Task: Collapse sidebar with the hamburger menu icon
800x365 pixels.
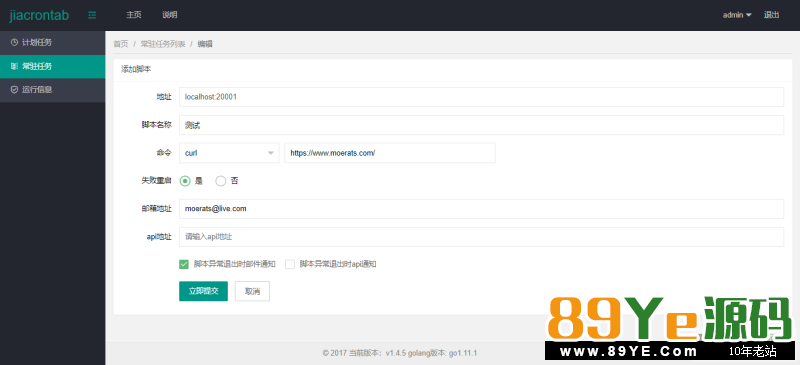Action: pyautogui.click(x=92, y=15)
